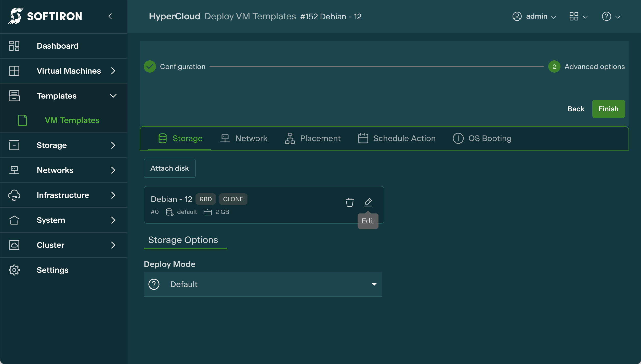This screenshot has width=641, height=364.
Task: Open the Schedule Action tab
Action: coord(397,138)
